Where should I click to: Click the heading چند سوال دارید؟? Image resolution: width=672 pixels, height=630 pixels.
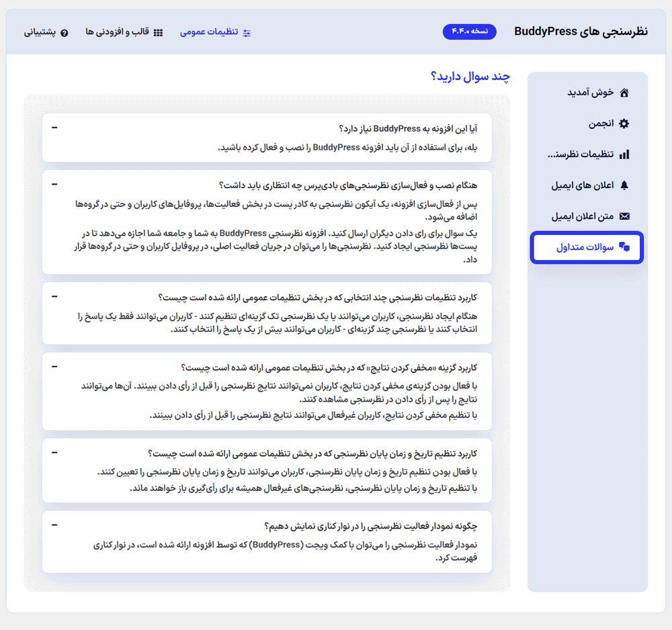470,77
